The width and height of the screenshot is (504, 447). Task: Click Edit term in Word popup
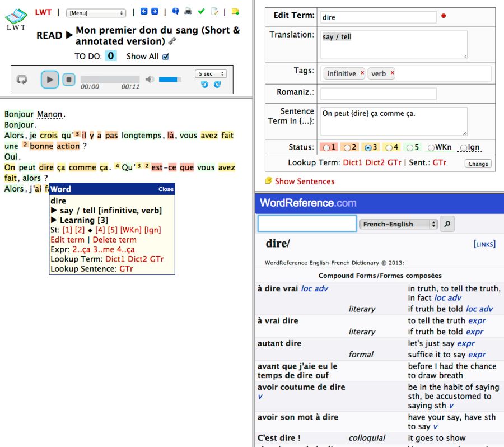pos(67,240)
